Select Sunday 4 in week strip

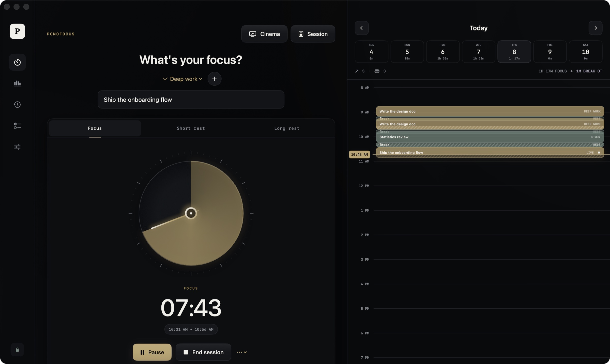[371, 52]
